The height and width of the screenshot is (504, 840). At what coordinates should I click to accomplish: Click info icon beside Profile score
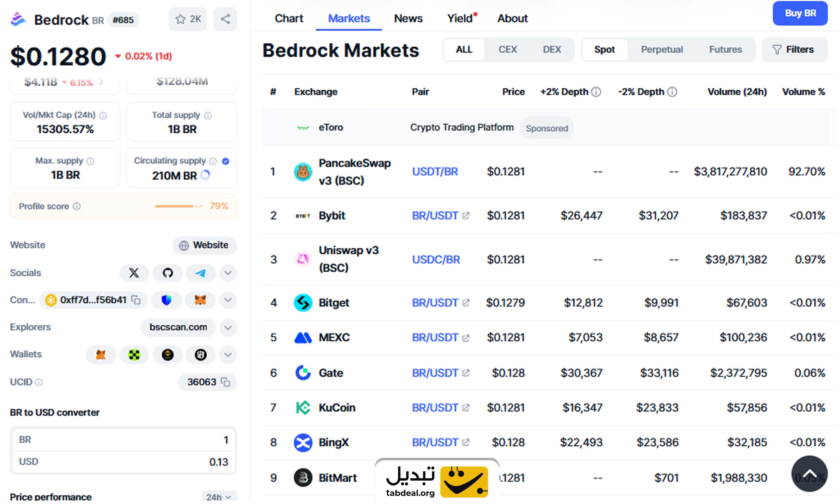(x=77, y=206)
